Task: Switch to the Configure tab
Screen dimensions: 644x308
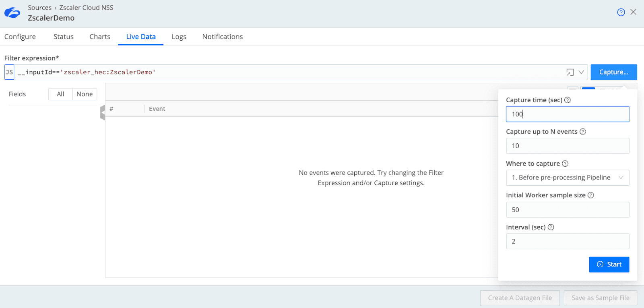Action: tap(20, 37)
